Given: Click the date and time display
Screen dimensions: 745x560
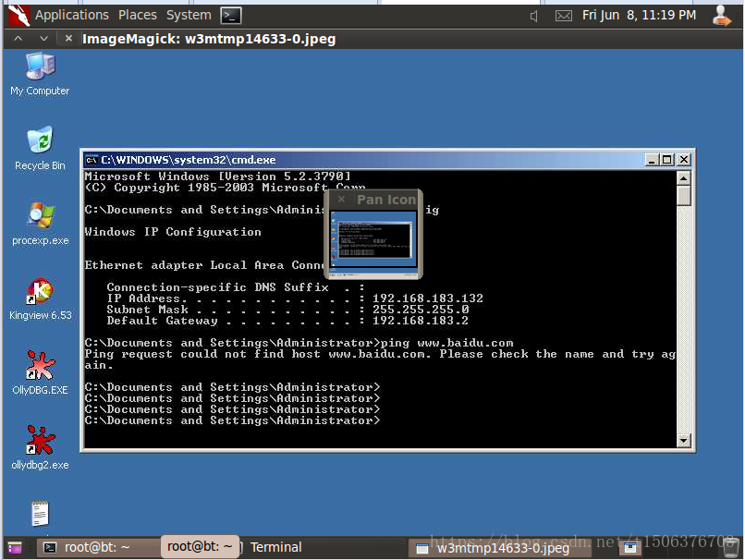Looking at the screenshot, I should coord(639,15).
